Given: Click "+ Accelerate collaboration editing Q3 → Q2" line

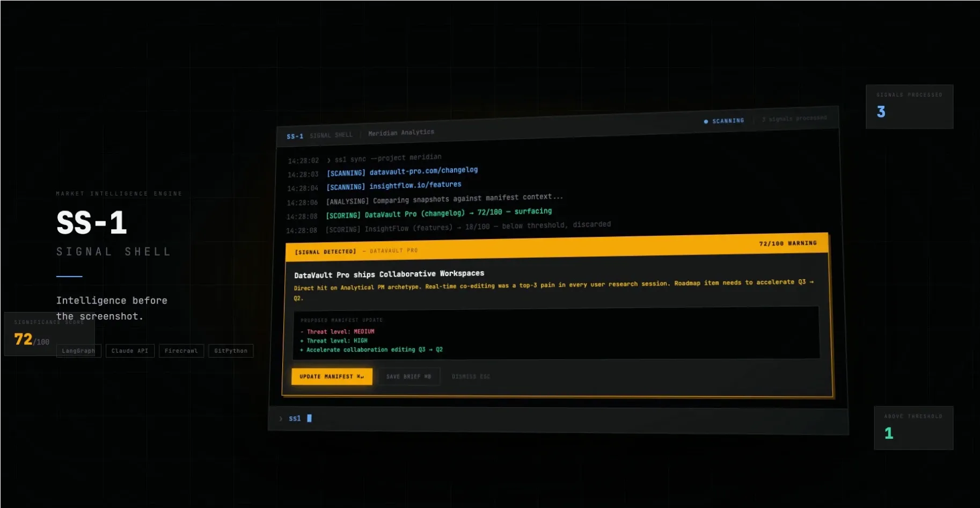Looking at the screenshot, I should coord(371,350).
